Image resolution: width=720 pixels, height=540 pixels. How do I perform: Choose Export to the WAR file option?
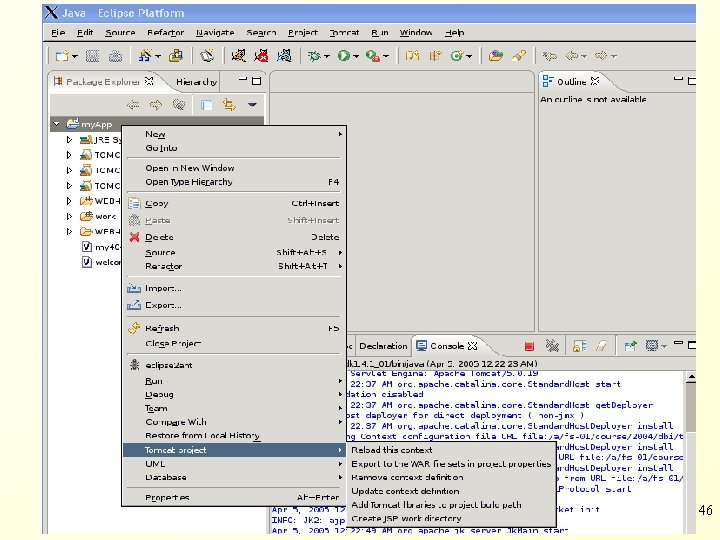450,464
